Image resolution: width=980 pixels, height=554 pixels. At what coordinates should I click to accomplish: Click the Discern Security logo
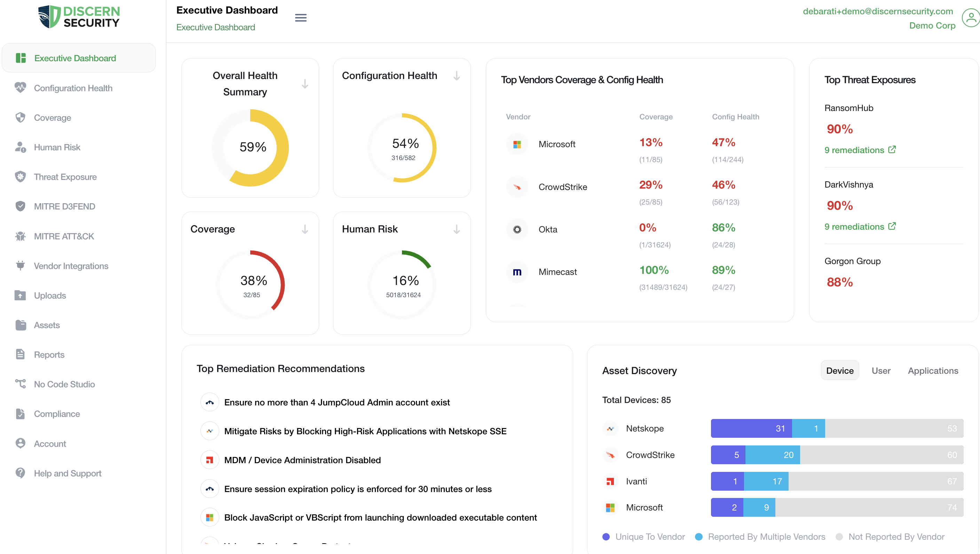pos(79,17)
